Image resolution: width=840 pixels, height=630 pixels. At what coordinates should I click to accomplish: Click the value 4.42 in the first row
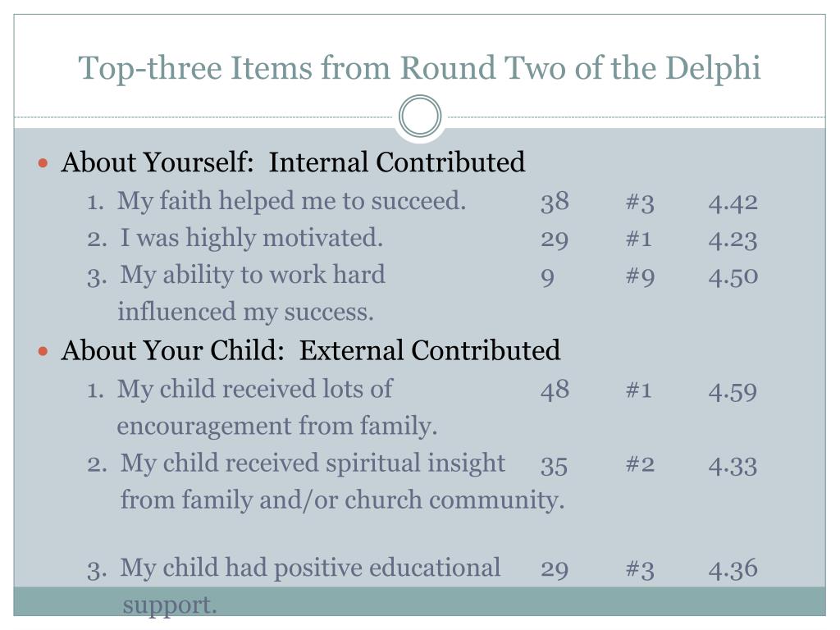(733, 203)
